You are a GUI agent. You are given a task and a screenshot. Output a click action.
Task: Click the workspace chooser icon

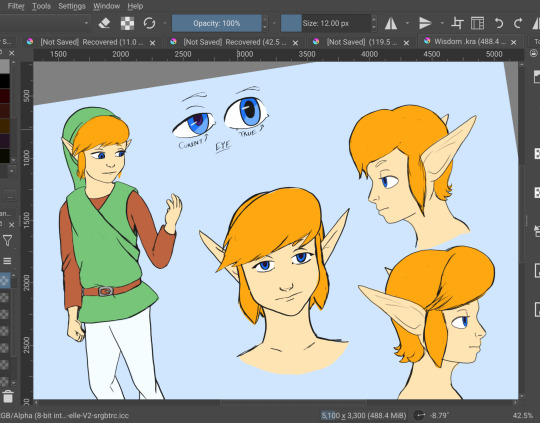(x=477, y=23)
